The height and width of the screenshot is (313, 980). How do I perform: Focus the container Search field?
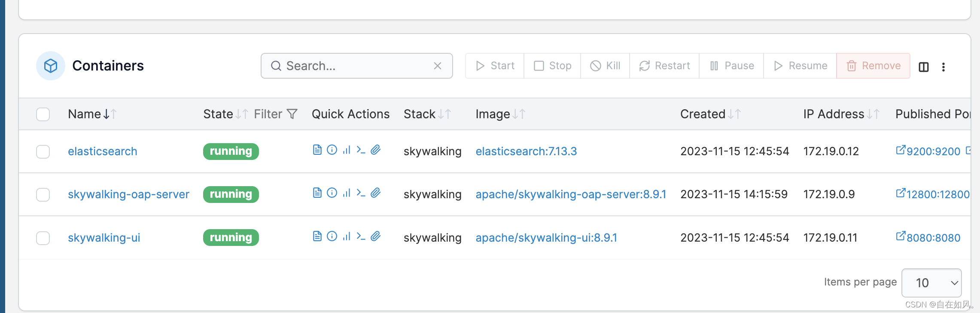tap(356, 66)
